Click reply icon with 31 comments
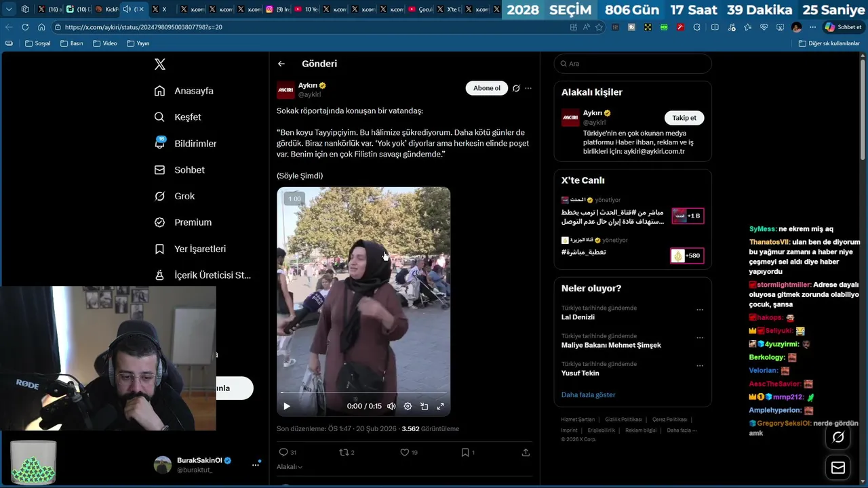The height and width of the screenshot is (488, 868). [288, 452]
